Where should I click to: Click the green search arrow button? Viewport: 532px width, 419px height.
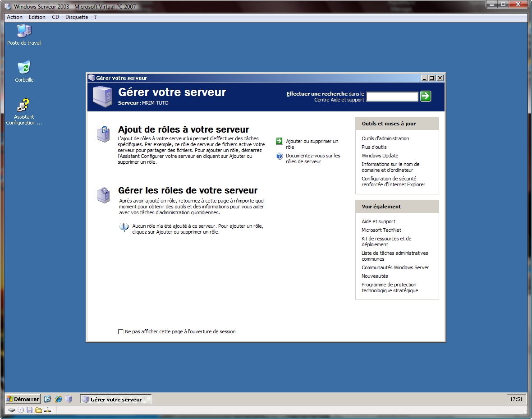(x=426, y=96)
